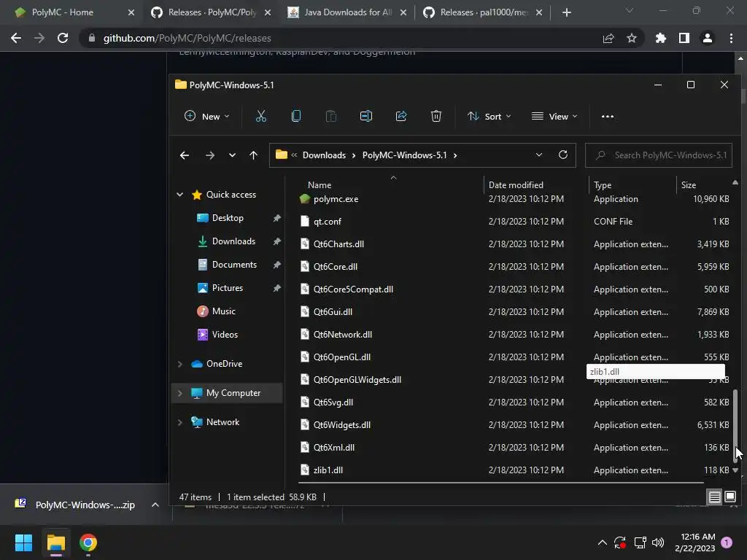
Task: Open Windows Start menu
Action: (x=23, y=542)
